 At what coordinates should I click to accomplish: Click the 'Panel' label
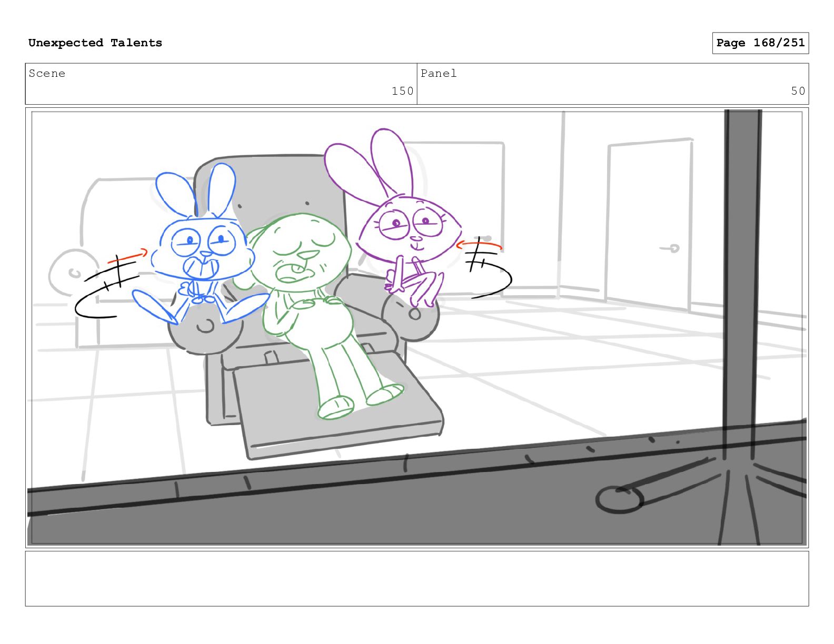click(x=439, y=74)
